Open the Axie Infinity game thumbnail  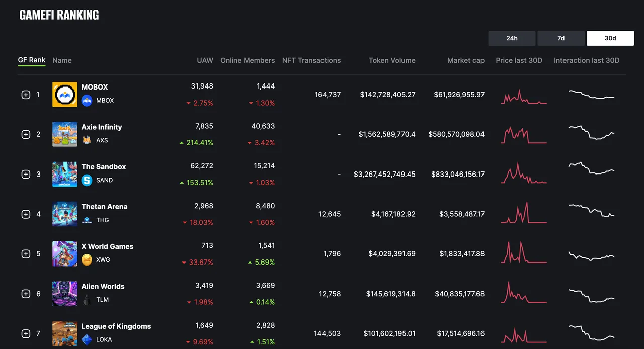tap(65, 134)
